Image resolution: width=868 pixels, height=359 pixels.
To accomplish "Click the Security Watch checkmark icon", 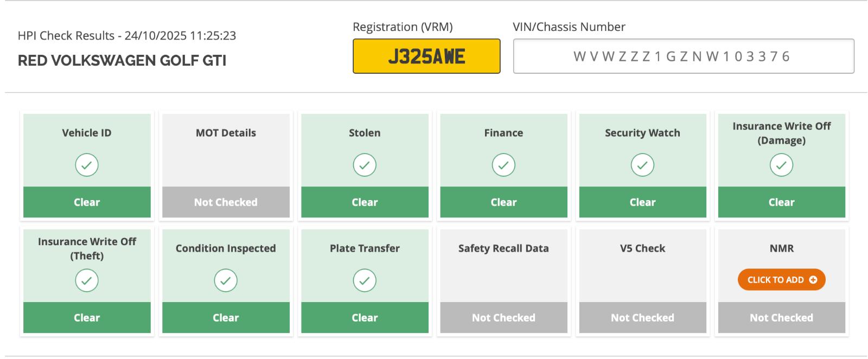I will pyautogui.click(x=642, y=165).
